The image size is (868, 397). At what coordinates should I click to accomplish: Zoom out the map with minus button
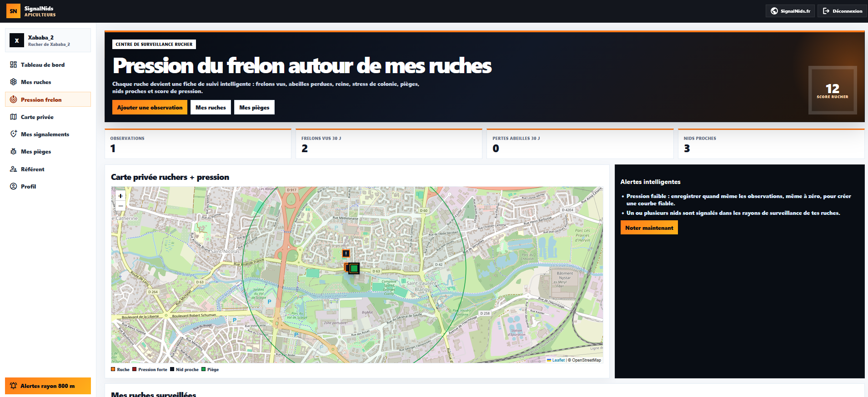point(120,206)
